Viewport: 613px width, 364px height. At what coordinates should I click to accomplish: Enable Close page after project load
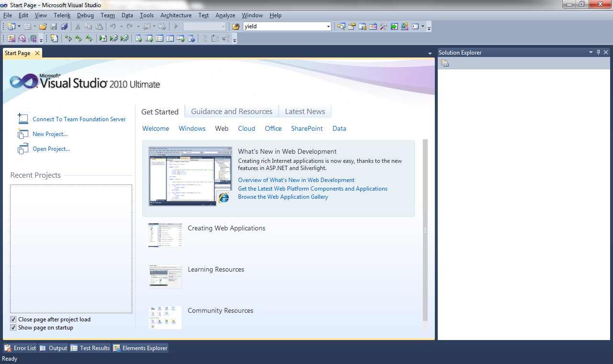[x=12, y=319]
